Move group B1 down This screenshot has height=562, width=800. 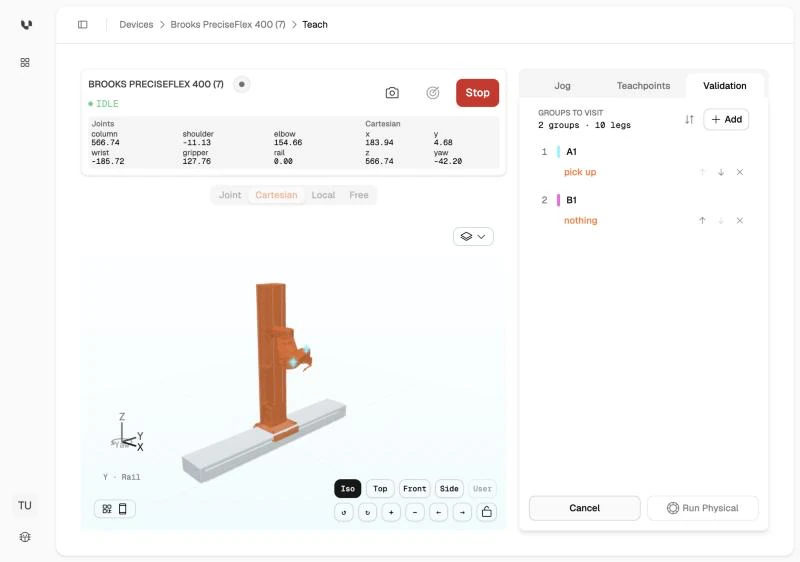721,221
